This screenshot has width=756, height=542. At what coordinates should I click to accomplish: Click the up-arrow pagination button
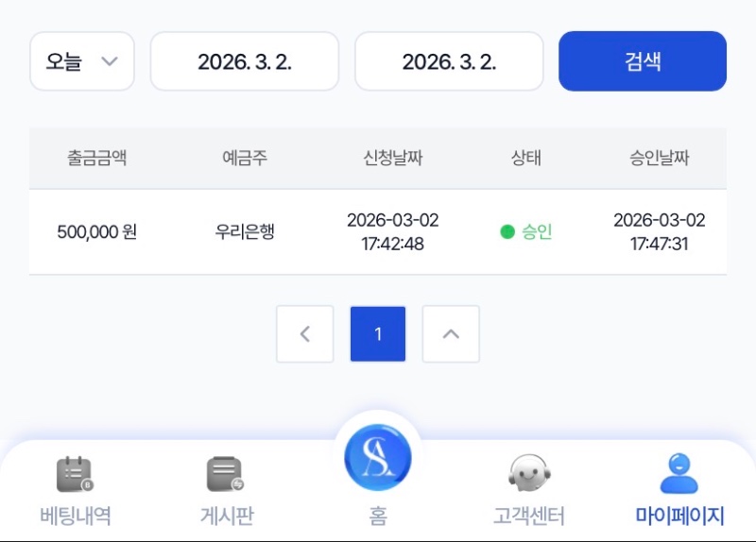pyautogui.click(x=451, y=334)
